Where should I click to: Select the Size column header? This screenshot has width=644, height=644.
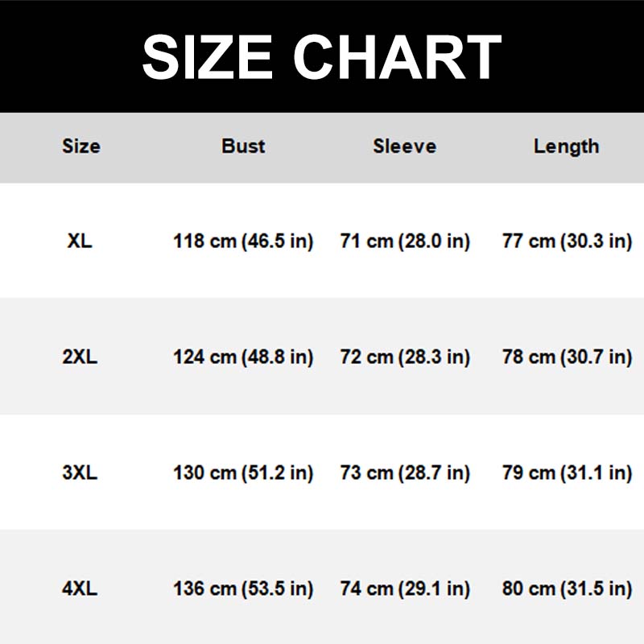[80, 147]
